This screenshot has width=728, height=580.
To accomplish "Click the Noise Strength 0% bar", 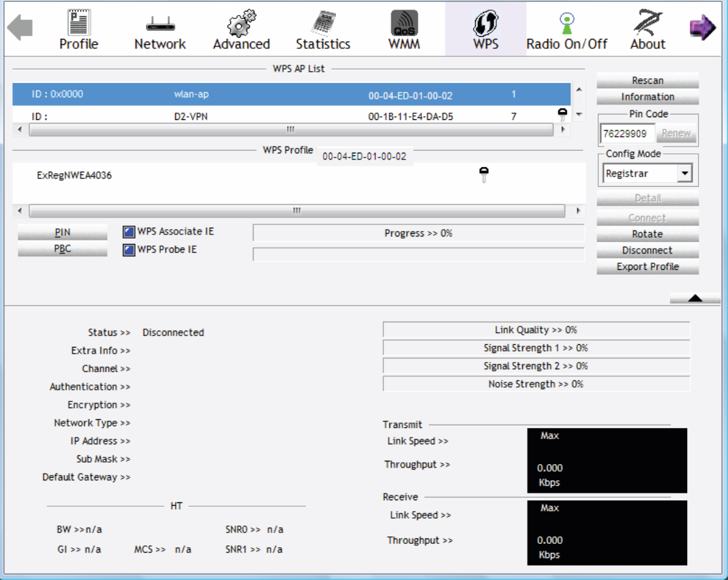I will 536,384.
